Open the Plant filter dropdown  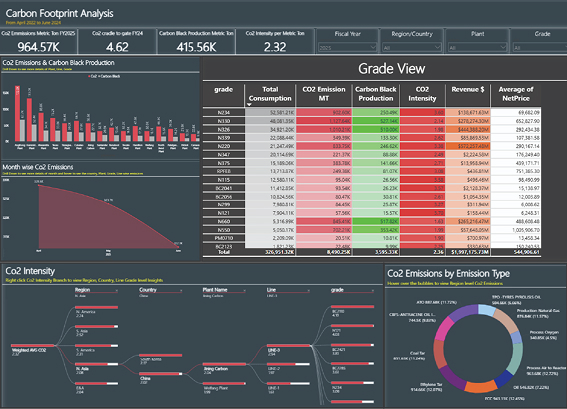477,47
